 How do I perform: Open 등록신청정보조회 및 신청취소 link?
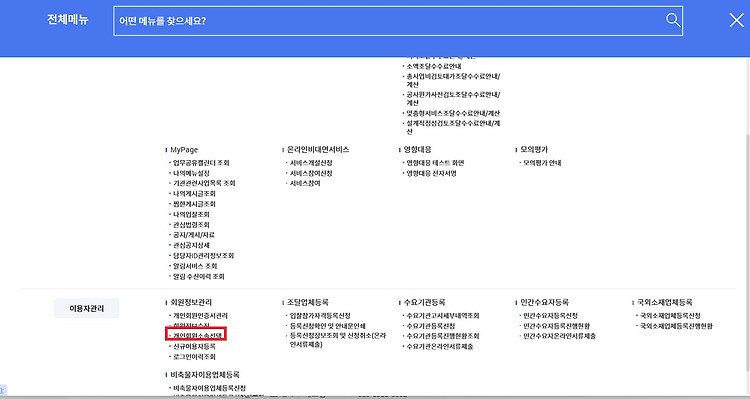click(x=337, y=340)
